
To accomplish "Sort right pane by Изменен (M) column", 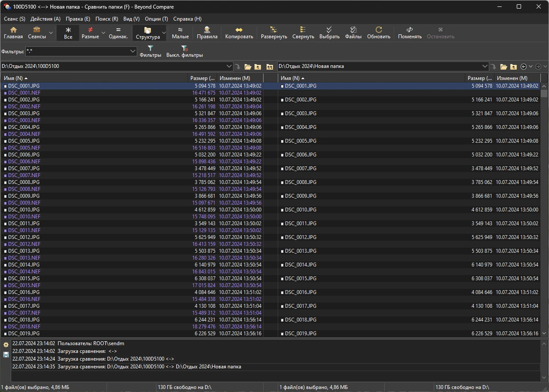I will (517, 78).
